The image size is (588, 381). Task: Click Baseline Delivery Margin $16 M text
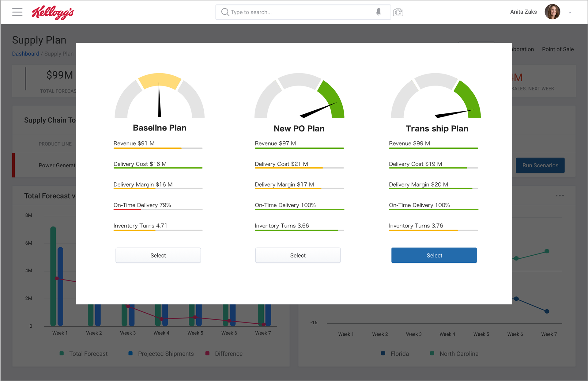(143, 185)
